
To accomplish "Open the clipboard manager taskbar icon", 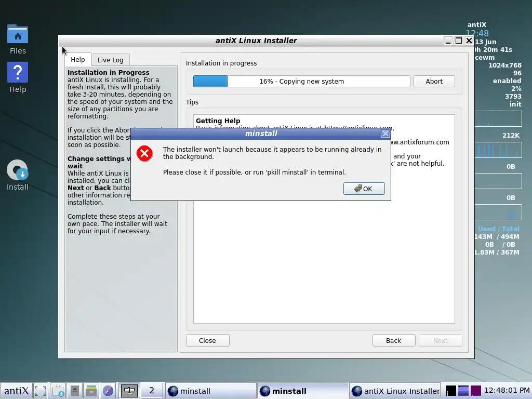I will point(58,391).
